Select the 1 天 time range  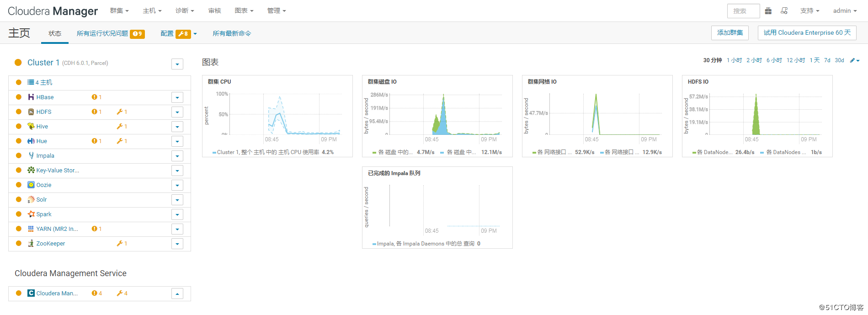pos(815,60)
